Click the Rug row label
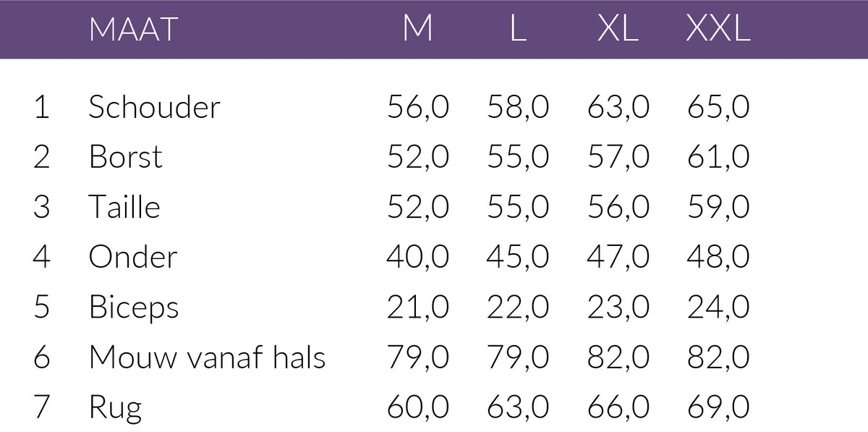Screen dimensions: 868x432 (115, 407)
